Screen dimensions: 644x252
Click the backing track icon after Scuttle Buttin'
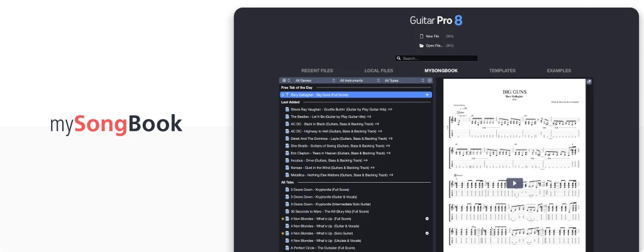click(x=390, y=110)
